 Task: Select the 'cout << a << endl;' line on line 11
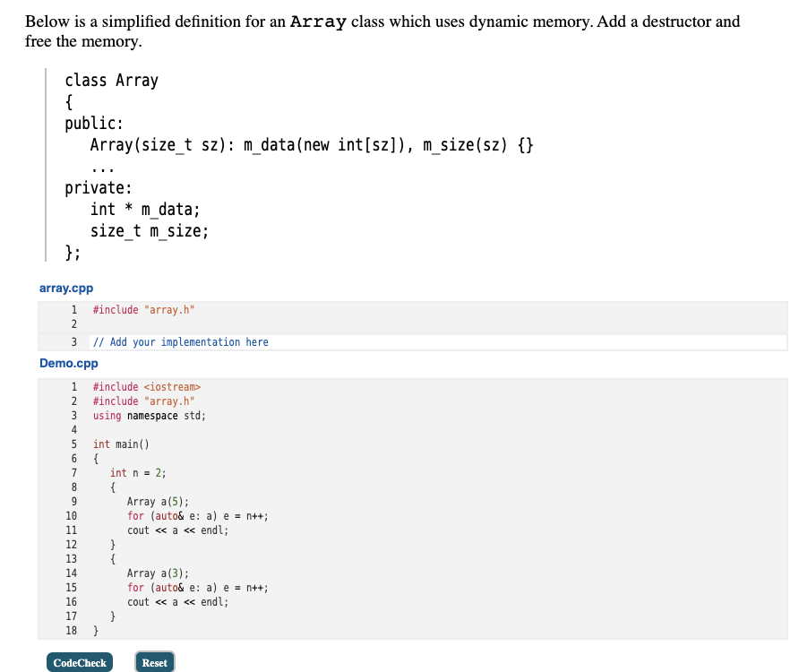point(166,530)
